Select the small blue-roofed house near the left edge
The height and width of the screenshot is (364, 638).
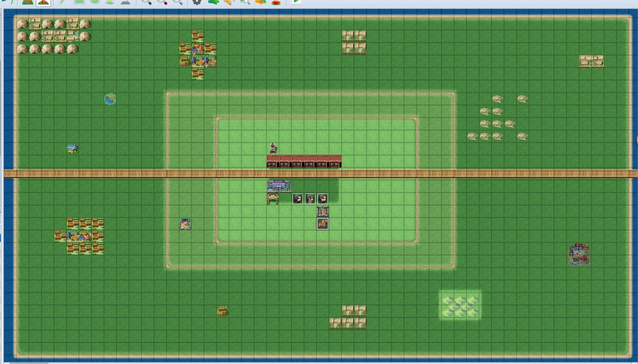coord(72,149)
